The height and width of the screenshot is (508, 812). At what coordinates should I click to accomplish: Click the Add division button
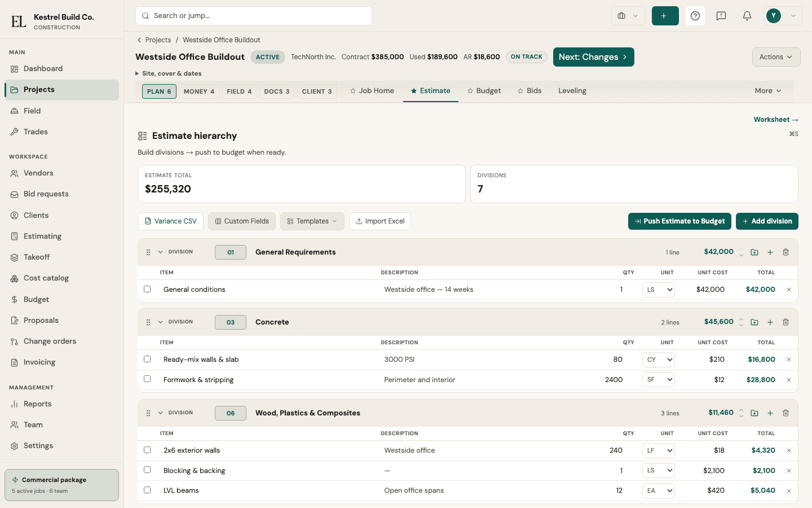pyautogui.click(x=767, y=221)
